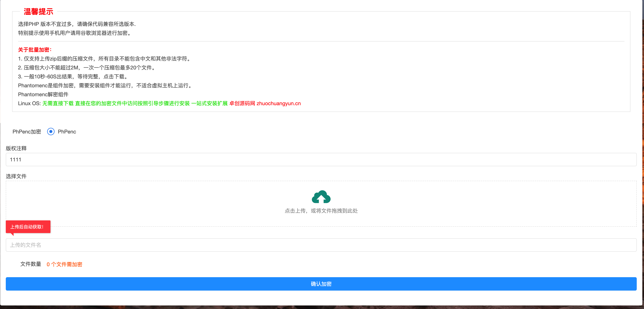Click the 关于批量加密 red heading
Viewport: 644px width, 309px height.
click(35, 50)
